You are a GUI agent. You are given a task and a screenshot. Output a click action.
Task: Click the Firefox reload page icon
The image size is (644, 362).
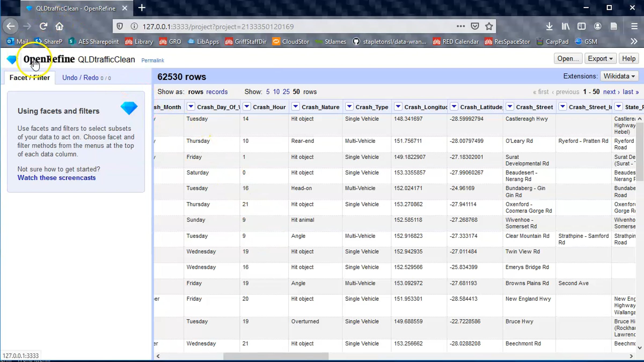click(x=43, y=26)
